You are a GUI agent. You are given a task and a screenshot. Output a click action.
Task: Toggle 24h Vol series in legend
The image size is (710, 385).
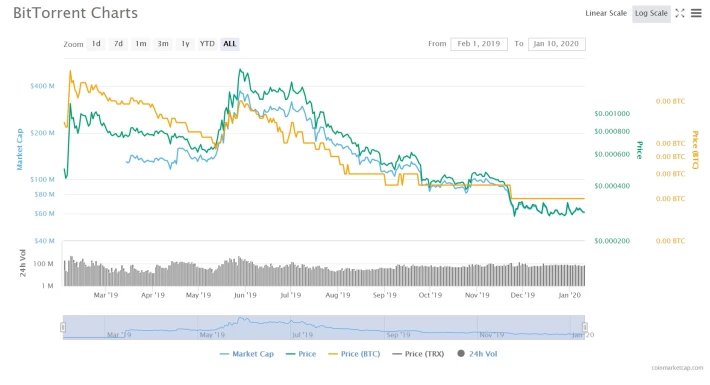tap(477, 354)
